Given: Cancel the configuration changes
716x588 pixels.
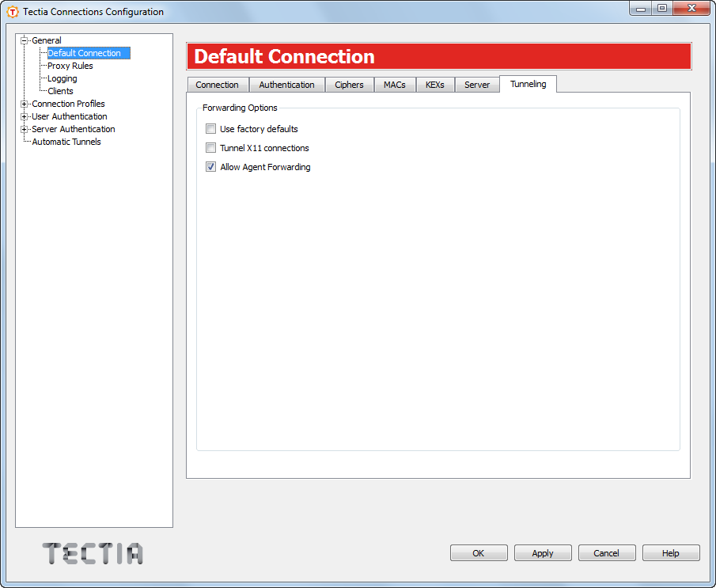Looking at the screenshot, I should coord(607,552).
